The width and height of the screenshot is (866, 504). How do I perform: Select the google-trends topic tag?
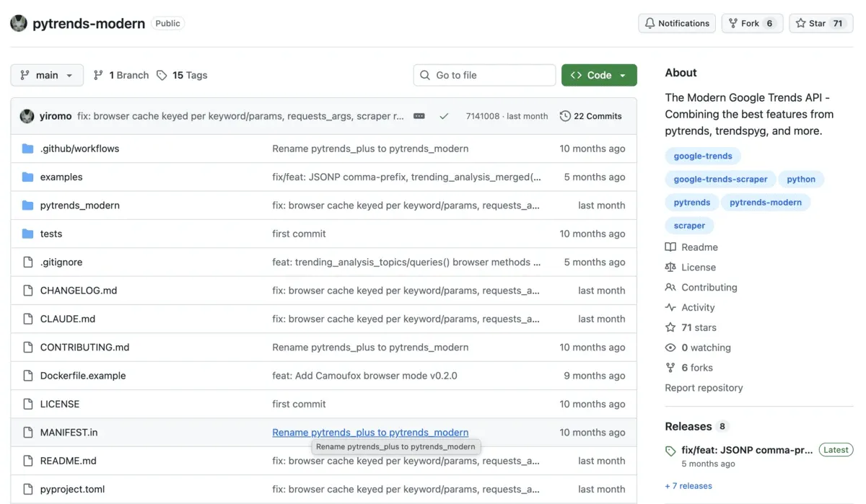(x=703, y=156)
